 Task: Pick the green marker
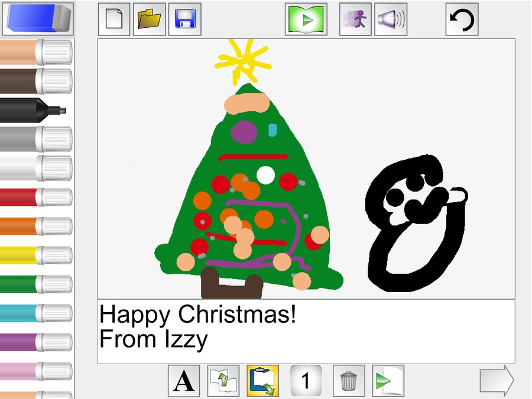[36, 284]
